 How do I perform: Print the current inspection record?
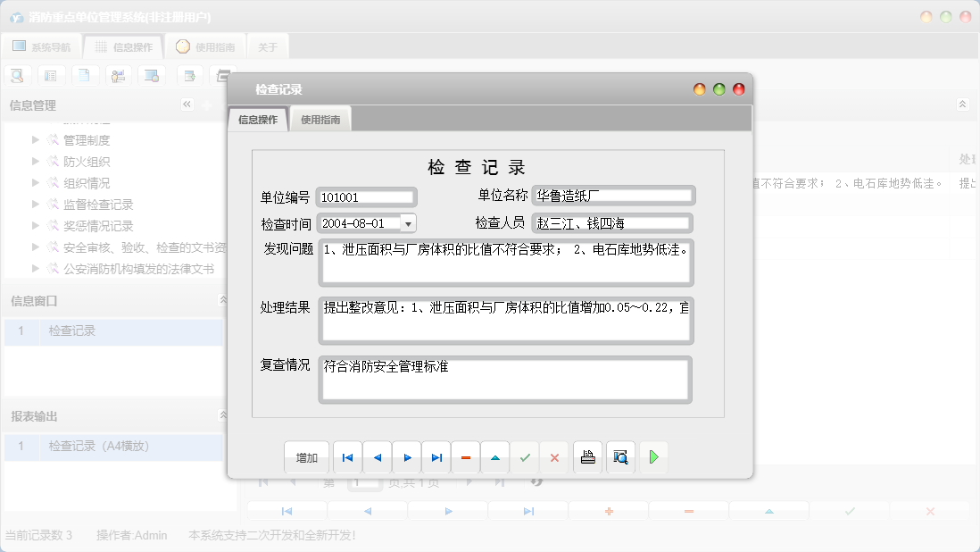(587, 456)
